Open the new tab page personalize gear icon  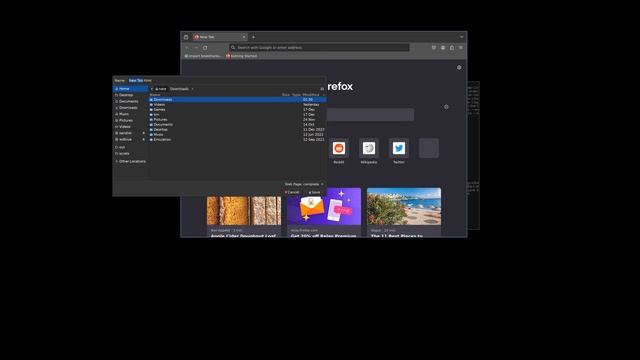coord(459,67)
